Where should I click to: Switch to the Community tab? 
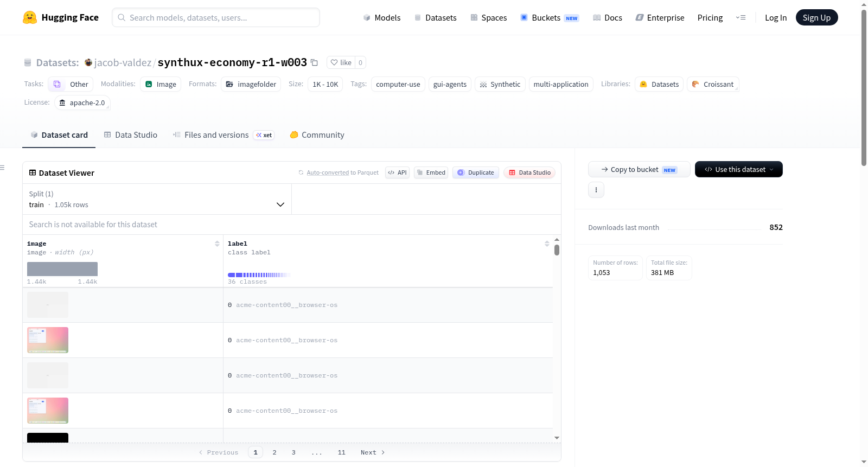(x=317, y=135)
